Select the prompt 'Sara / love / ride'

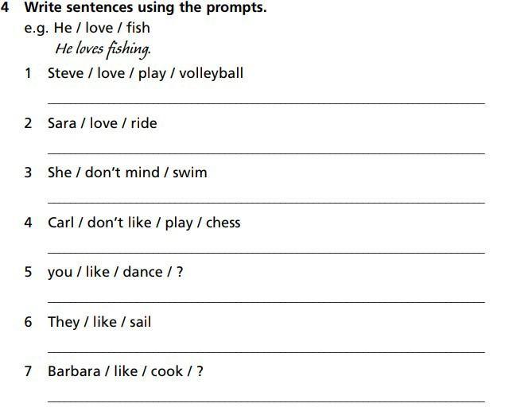(x=103, y=123)
